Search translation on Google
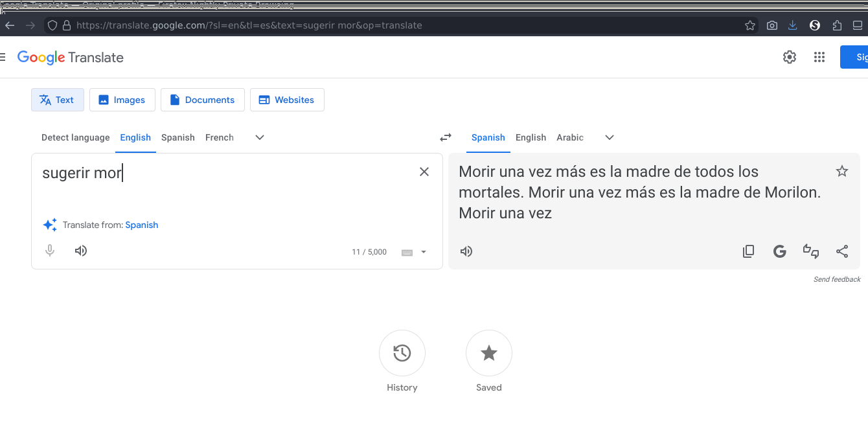 point(780,251)
